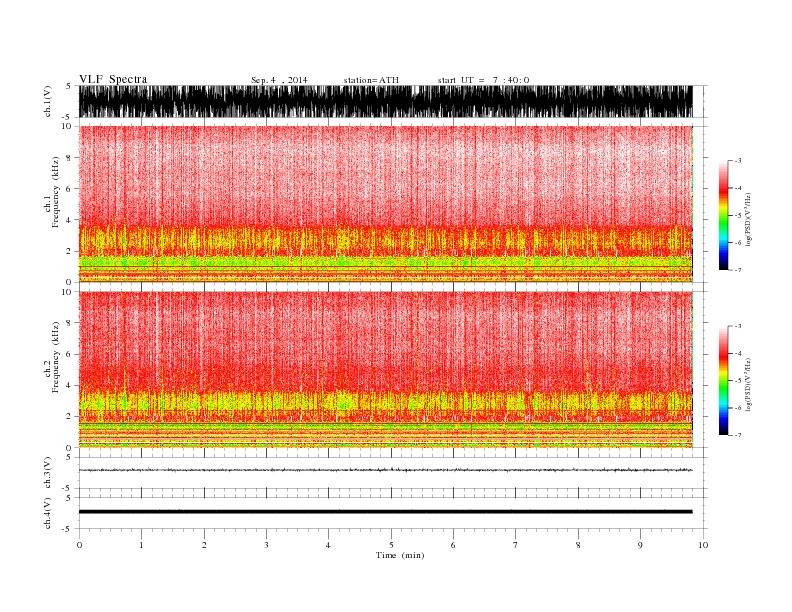This screenshot has height=612, width=792.
Task: Click the ch.2 colorbar "-3" tick label
Action: click(738, 327)
